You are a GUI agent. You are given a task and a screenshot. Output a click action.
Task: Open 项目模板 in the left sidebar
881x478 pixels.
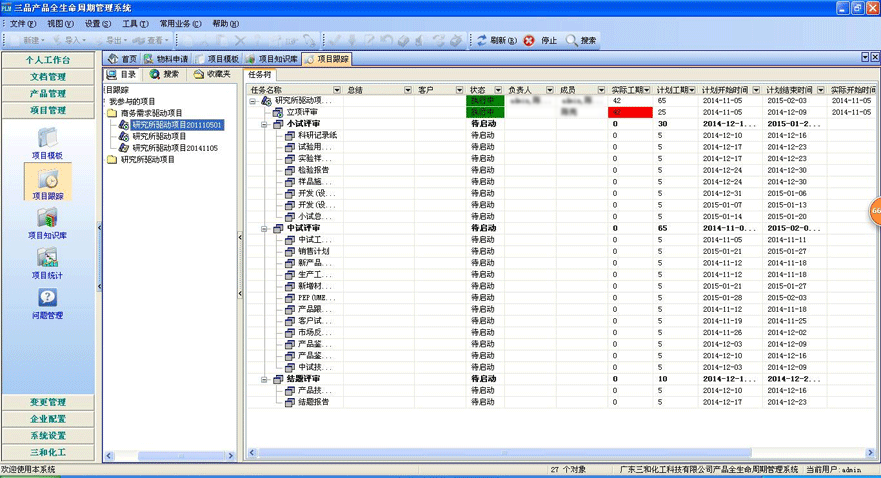[47, 142]
